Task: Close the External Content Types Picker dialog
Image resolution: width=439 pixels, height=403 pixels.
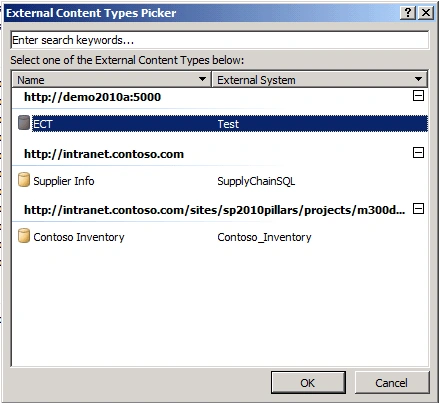Action: tap(426, 13)
